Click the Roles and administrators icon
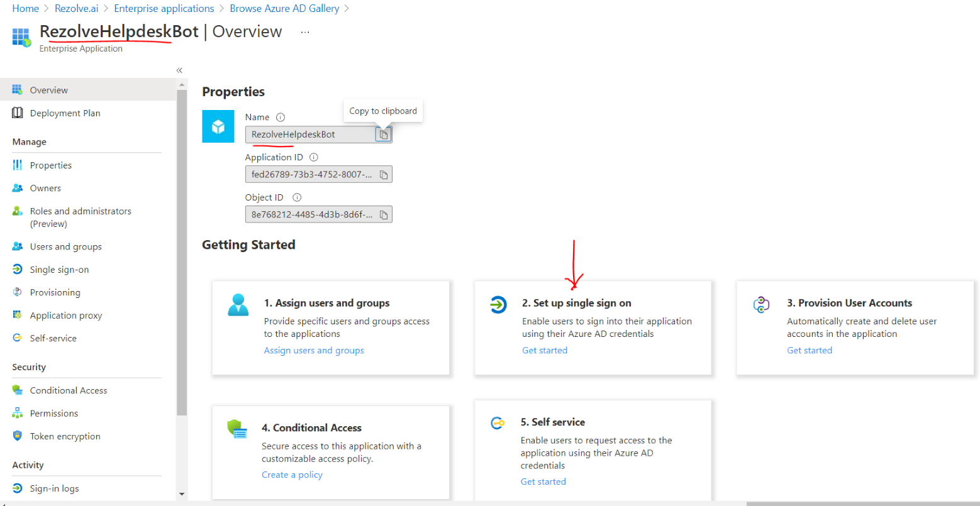Image resolution: width=980 pixels, height=506 pixels. [x=18, y=211]
